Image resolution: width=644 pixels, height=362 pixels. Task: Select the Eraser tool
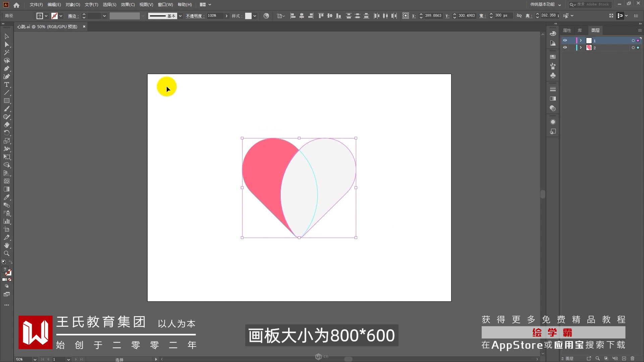(x=6, y=125)
